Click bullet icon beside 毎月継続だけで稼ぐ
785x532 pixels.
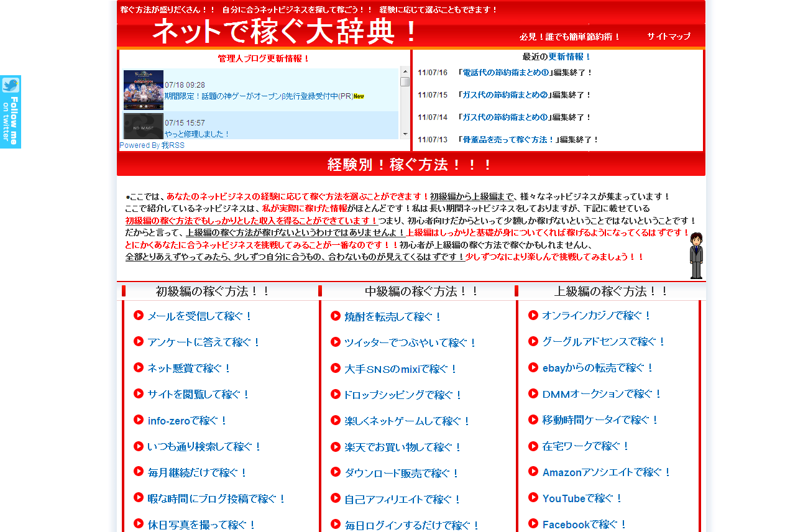[x=139, y=471]
